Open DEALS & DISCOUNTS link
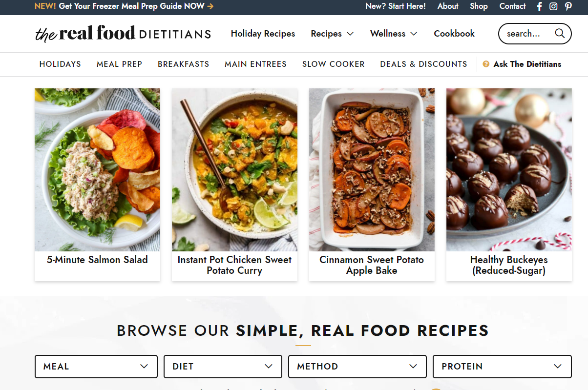The height and width of the screenshot is (390, 588). 423,64
